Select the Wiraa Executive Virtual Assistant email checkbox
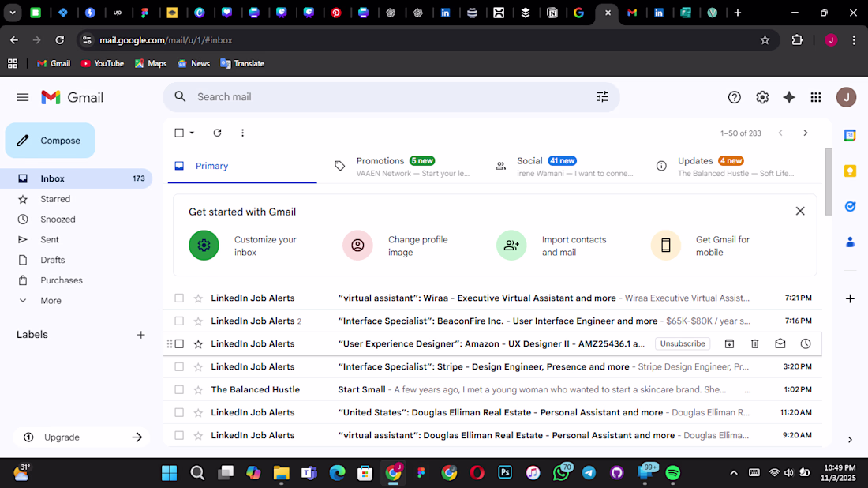 click(179, 298)
